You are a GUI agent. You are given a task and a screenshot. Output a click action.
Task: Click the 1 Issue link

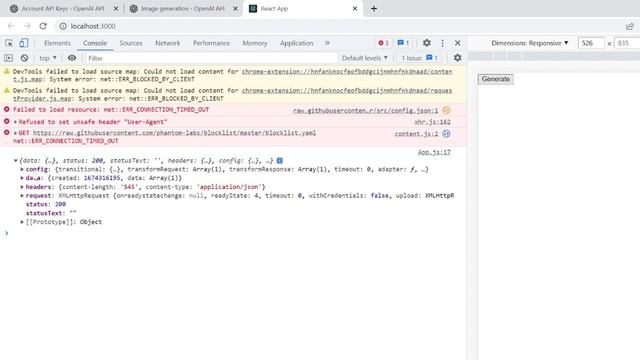[x=419, y=58]
